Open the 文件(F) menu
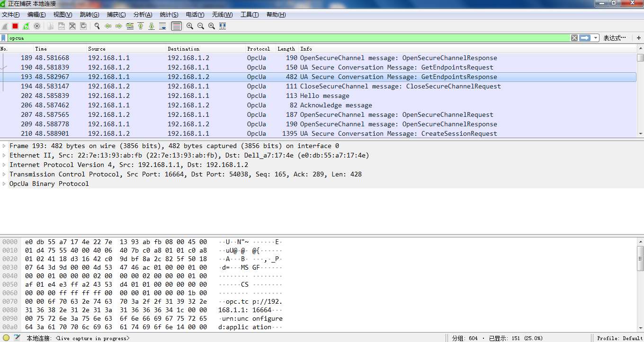 [11, 15]
